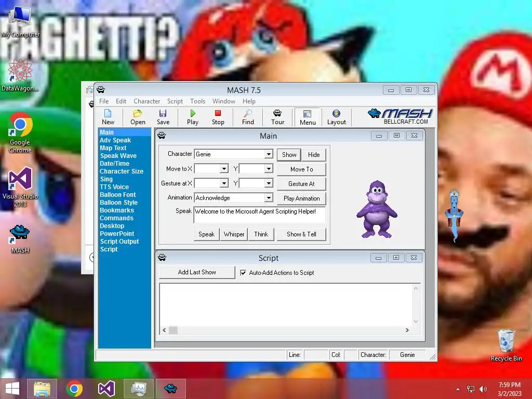Click the New toolbar icon
This screenshot has width=532, height=399.
(108, 117)
